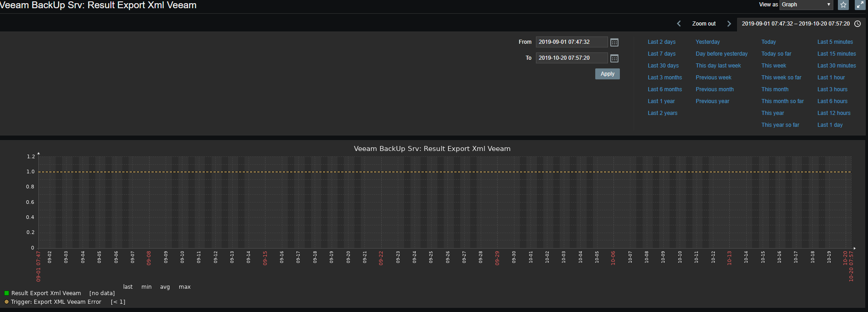The height and width of the screenshot is (312, 868).
Task: Select Last 5 minutes range
Action: [x=835, y=42]
